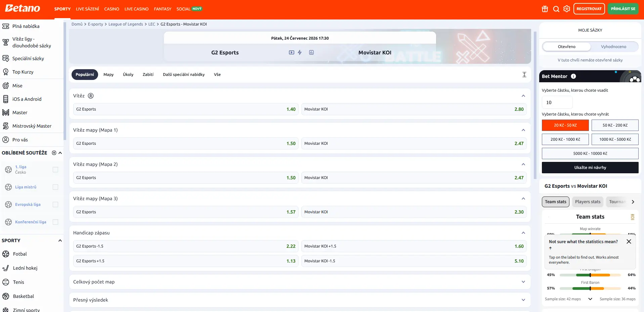This screenshot has height=312, width=644.
Task: Go to League of Legends breadcrumb link
Action: click(x=126, y=24)
